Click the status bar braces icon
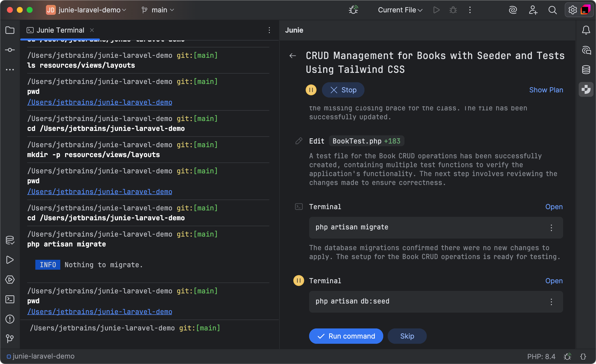The image size is (596, 364). [583, 357]
